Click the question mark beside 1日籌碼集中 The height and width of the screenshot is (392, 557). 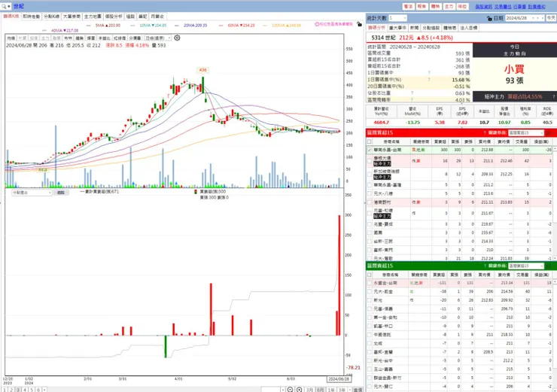(429, 73)
